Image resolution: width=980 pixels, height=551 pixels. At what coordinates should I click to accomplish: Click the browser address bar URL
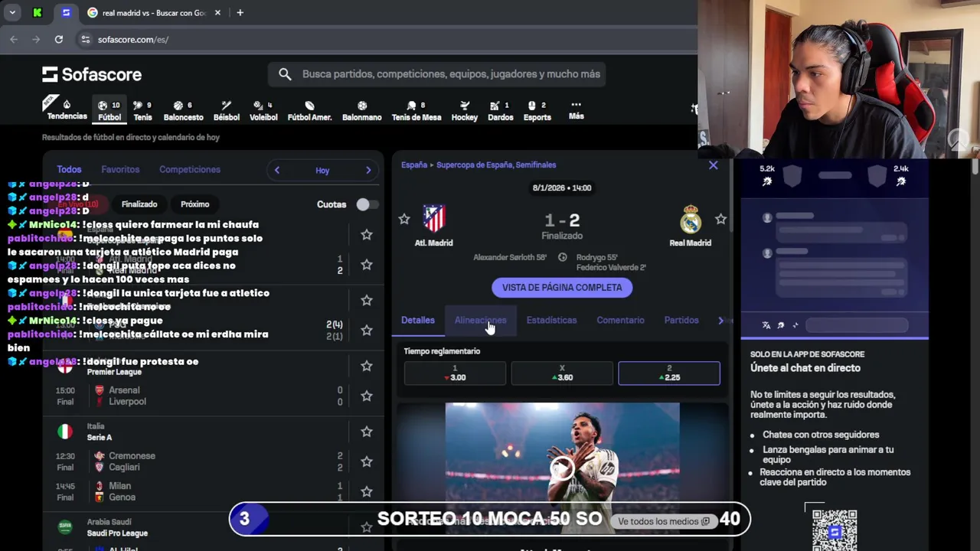click(133, 39)
